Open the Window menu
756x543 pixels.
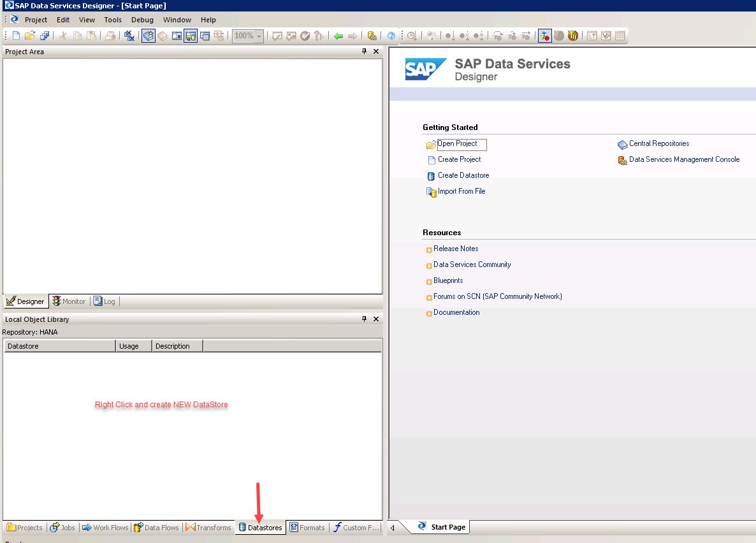pos(177,20)
